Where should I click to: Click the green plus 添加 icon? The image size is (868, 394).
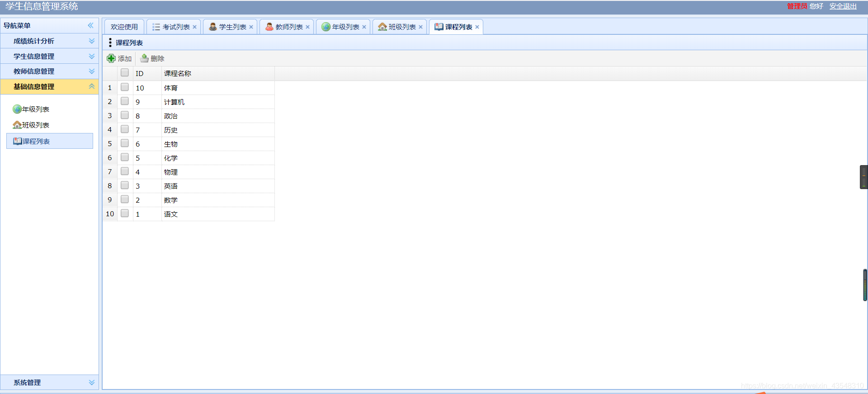pyautogui.click(x=111, y=58)
